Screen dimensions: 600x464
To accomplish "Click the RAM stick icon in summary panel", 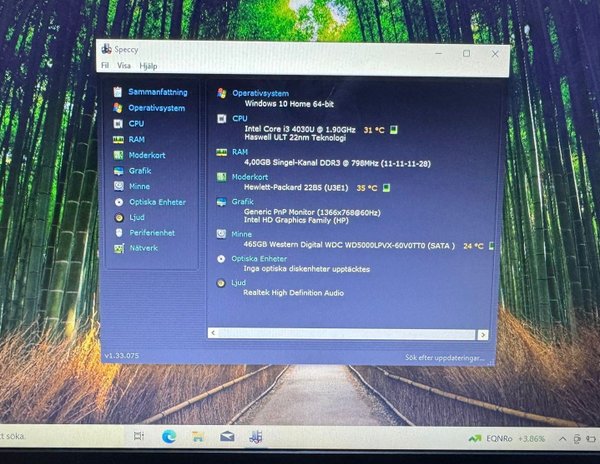I will 221,152.
